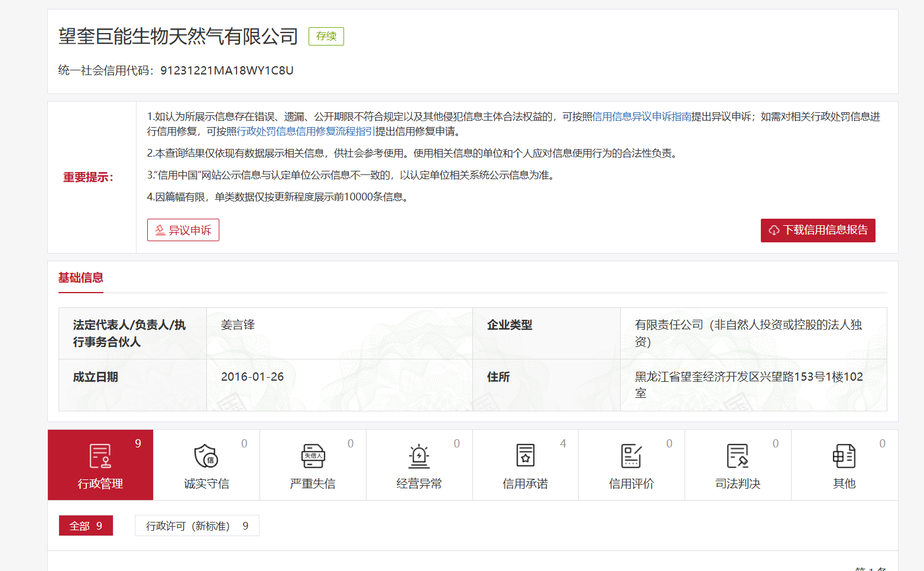Screen dimensions: 924x571
Task: Open the 行政处罚信息信用修复流程指引 link
Action: click(306, 131)
